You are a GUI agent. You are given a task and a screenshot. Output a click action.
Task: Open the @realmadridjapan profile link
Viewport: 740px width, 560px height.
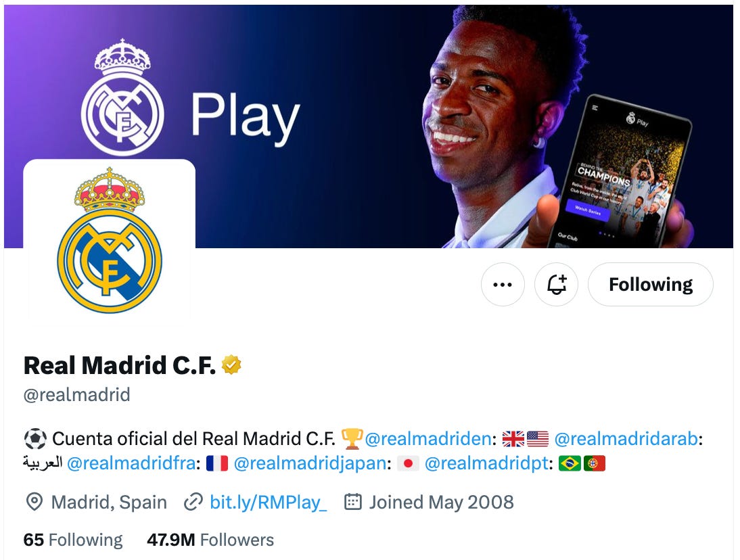click(310, 463)
